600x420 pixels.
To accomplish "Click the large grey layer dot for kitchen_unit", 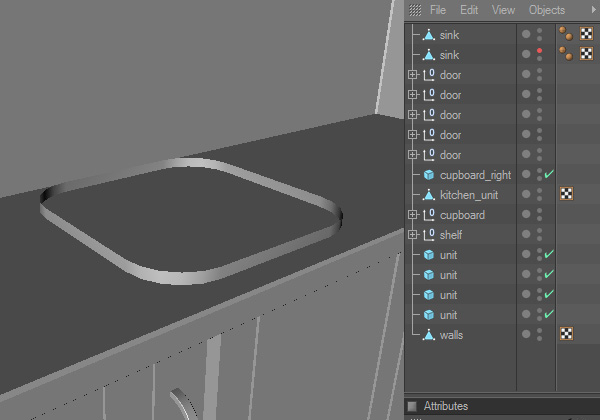I will pos(526,194).
